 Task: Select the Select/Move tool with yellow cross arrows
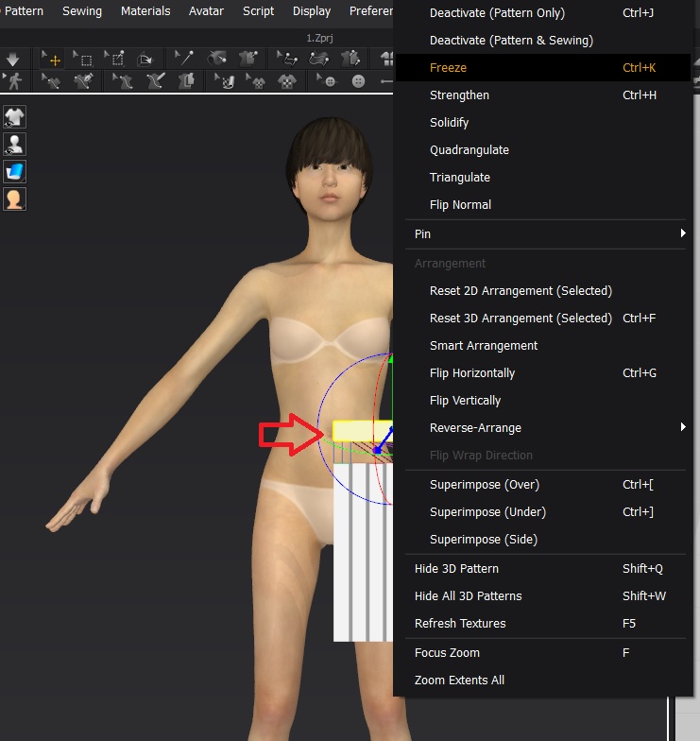point(51,59)
